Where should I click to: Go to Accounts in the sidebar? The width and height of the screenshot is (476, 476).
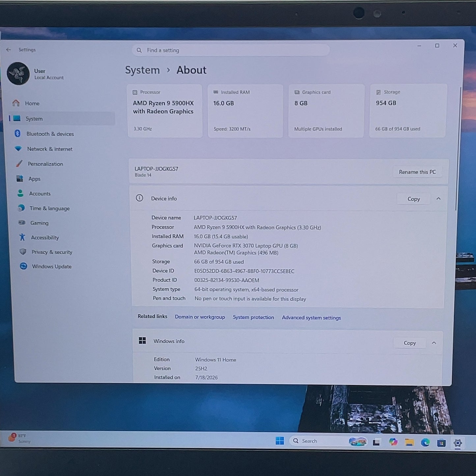click(40, 193)
